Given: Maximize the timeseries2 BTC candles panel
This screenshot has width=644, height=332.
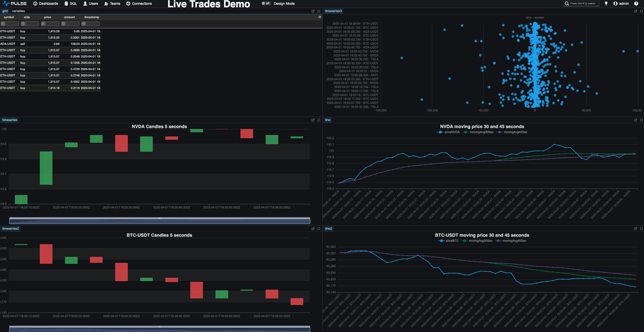Looking at the screenshot, I should pos(319,229).
